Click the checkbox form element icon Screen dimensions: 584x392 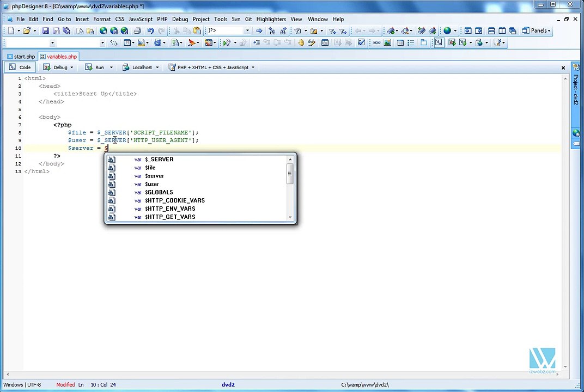coord(361,43)
